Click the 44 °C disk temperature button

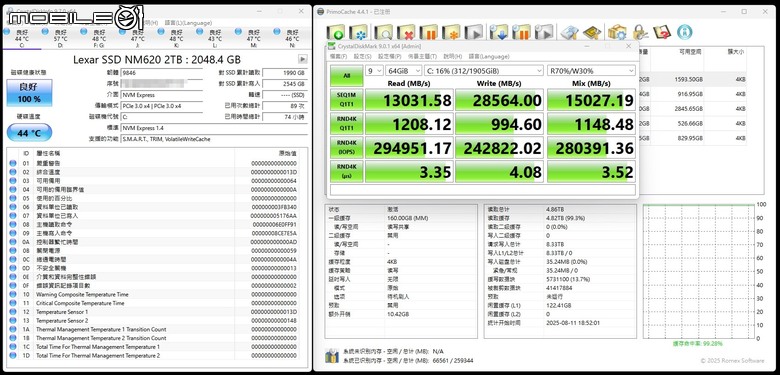[x=29, y=133]
